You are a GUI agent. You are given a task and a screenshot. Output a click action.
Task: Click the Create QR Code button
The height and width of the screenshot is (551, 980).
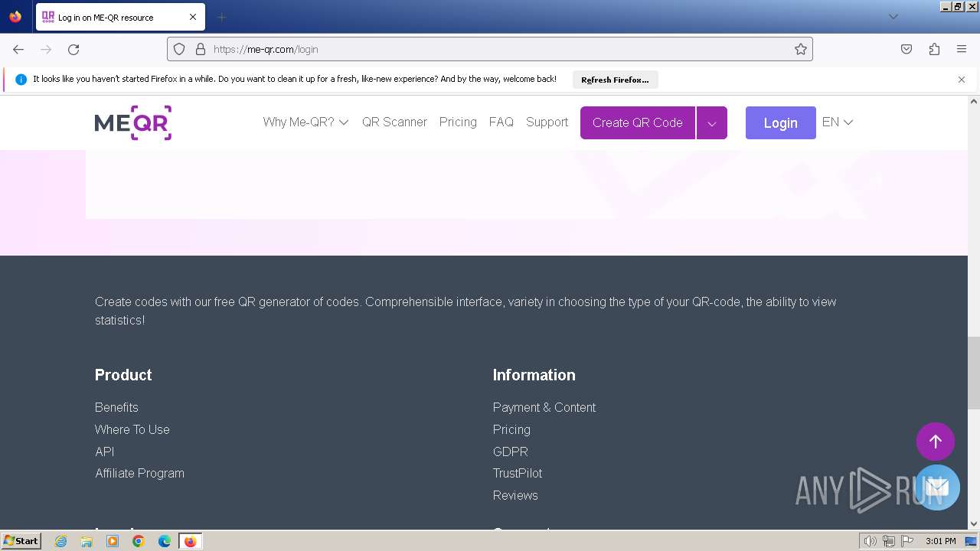pyautogui.click(x=638, y=122)
